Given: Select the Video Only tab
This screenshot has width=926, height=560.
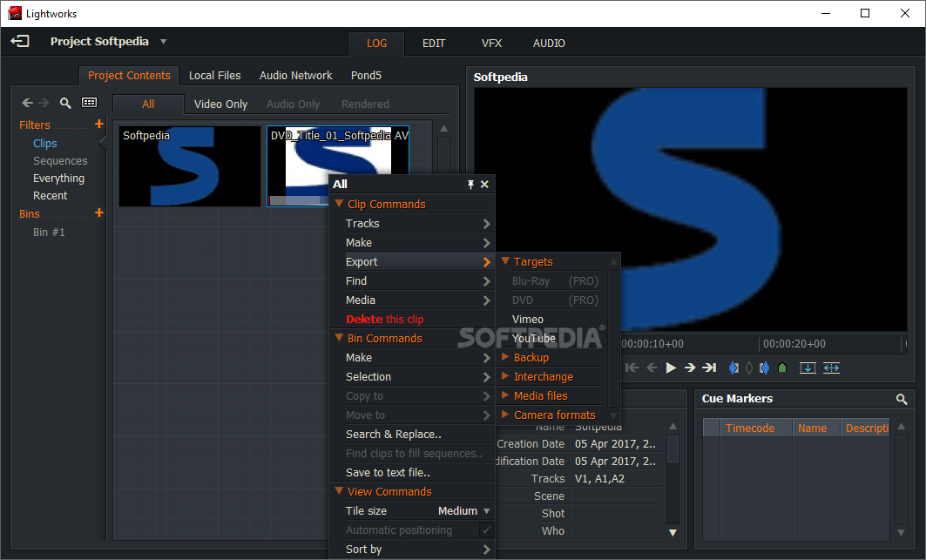Looking at the screenshot, I should coord(221,104).
